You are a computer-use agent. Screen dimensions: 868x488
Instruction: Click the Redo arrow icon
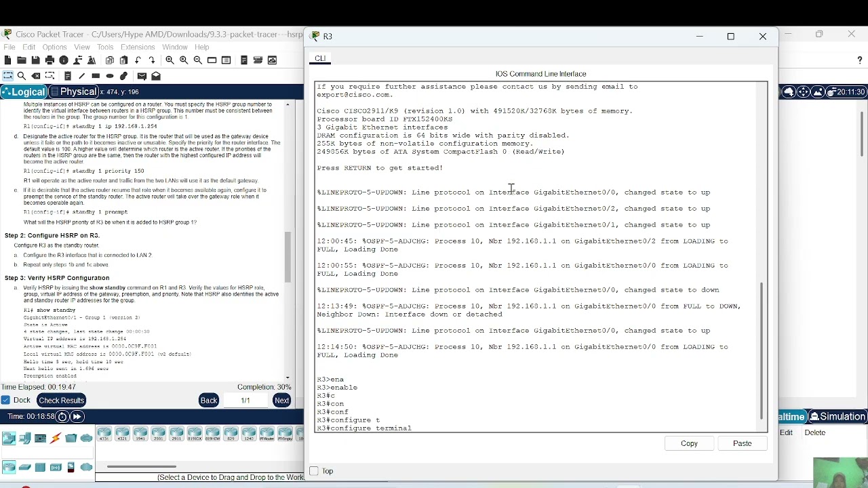tap(152, 60)
